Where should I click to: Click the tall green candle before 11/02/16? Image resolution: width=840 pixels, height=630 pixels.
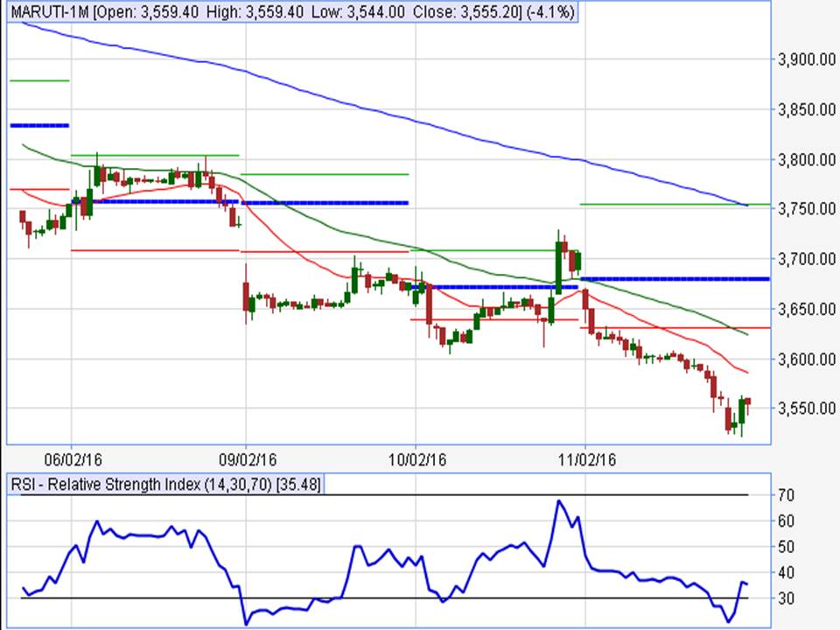pos(558,266)
